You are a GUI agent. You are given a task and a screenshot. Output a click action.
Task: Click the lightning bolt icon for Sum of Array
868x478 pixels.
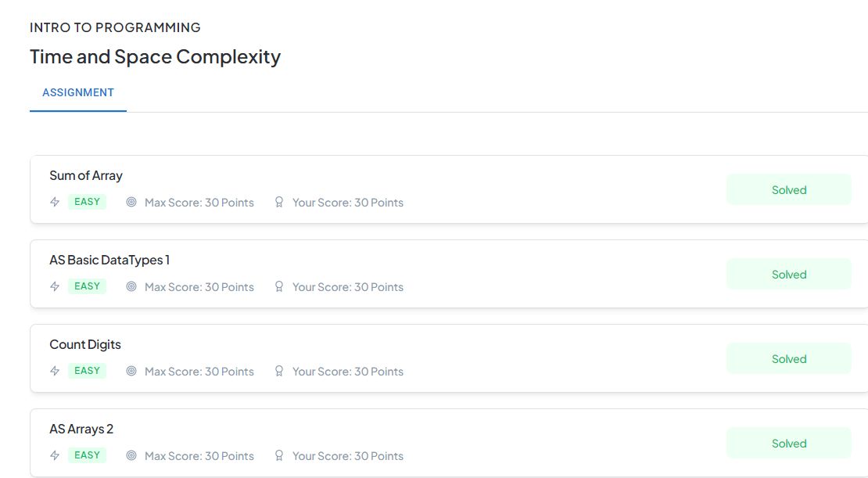[55, 202]
